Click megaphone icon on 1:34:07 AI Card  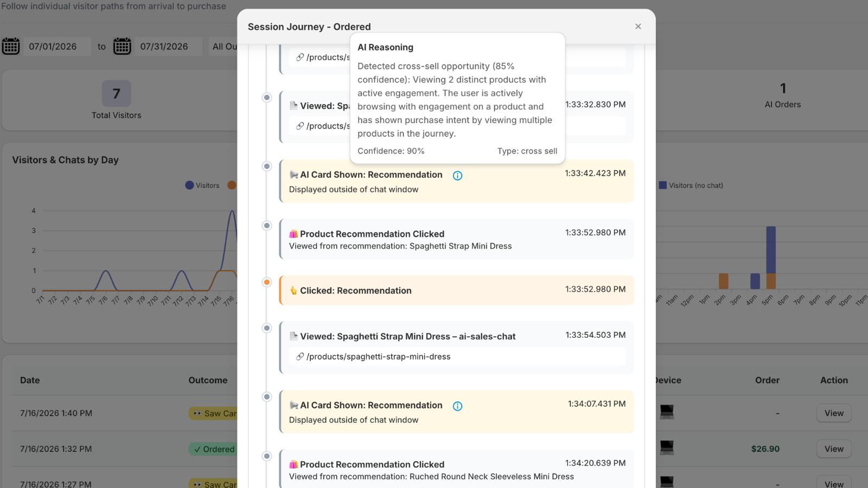293,405
